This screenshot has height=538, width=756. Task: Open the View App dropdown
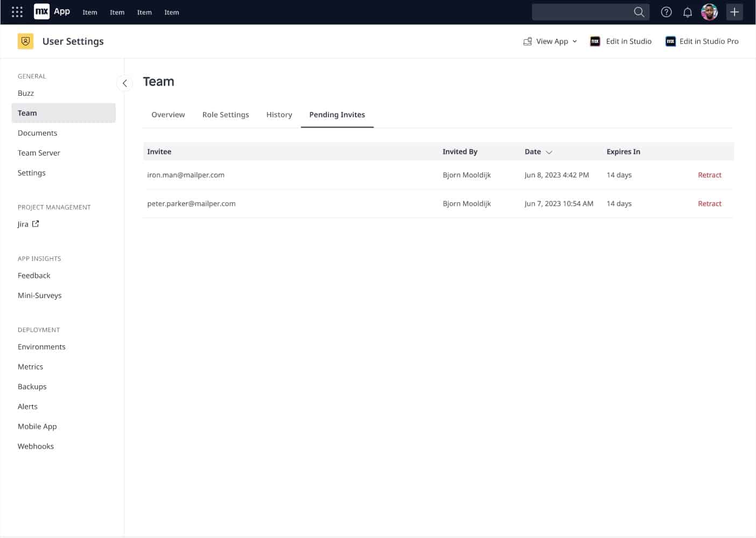(x=575, y=41)
